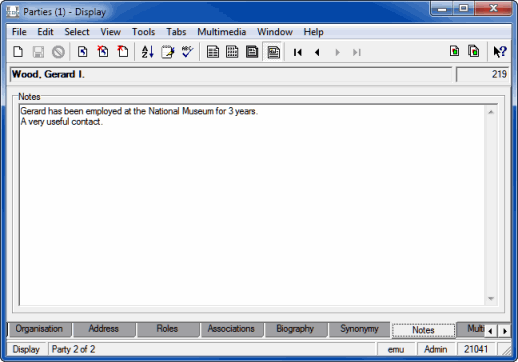518x362 pixels.
Task: Go to the previous record
Action: coord(317,52)
